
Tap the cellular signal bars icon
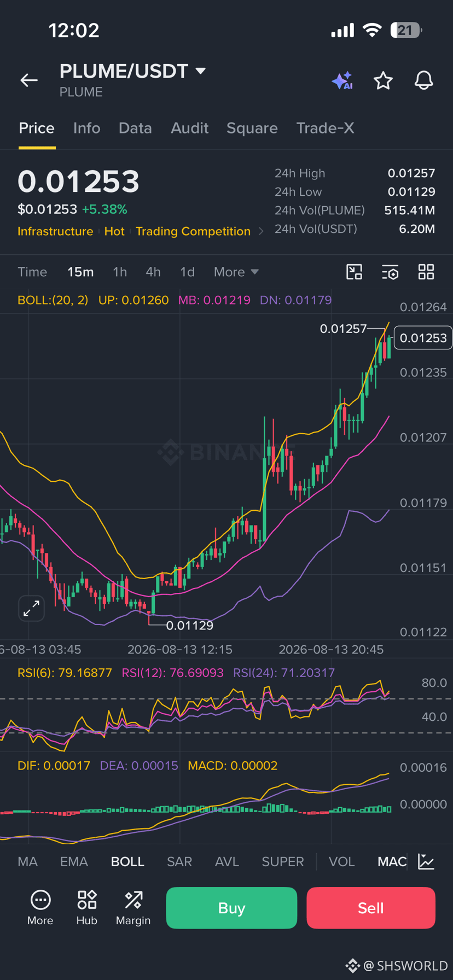[x=342, y=31]
